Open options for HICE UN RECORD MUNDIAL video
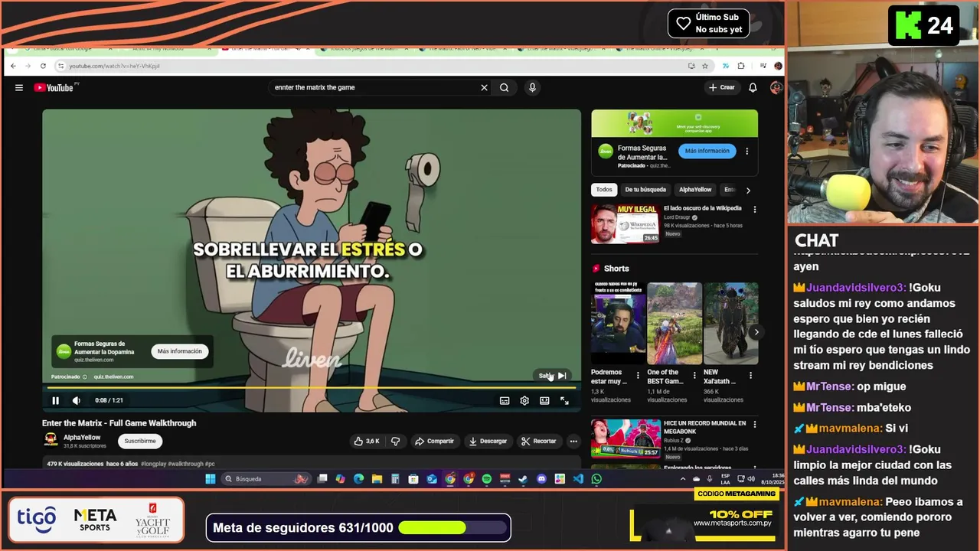Viewport: 980px width, 551px height. (755, 424)
